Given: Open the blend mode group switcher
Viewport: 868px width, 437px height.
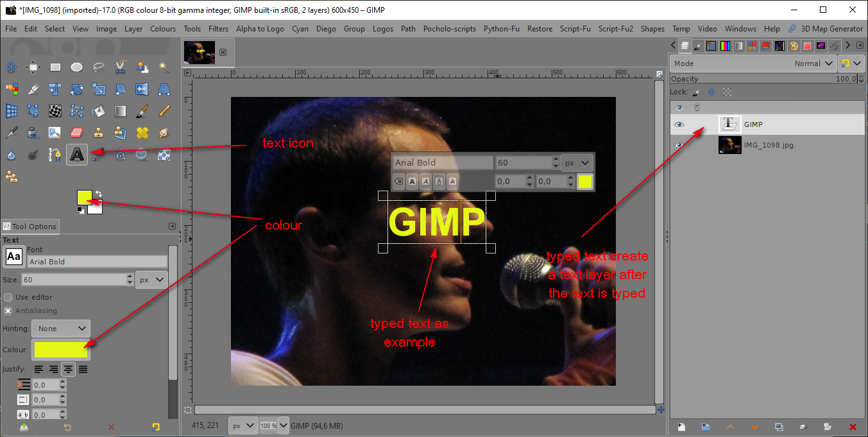Looking at the screenshot, I should 851,64.
